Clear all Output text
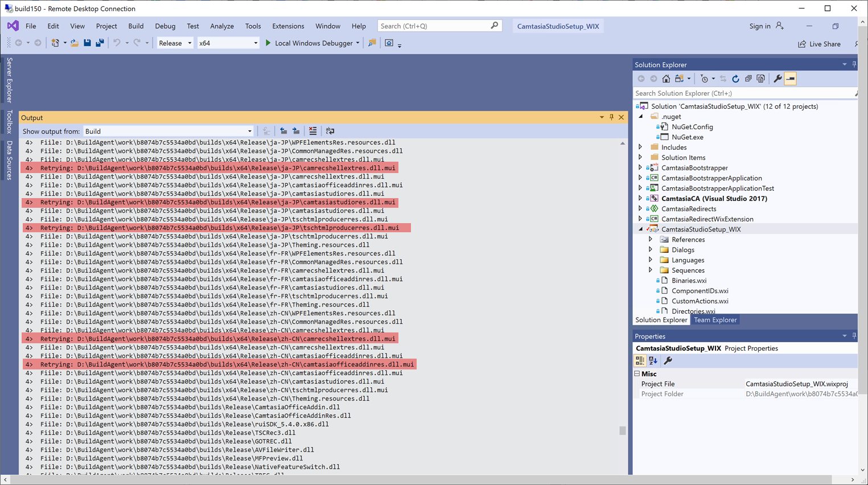Viewport: 868px width, 485px height. coord(312,131)
